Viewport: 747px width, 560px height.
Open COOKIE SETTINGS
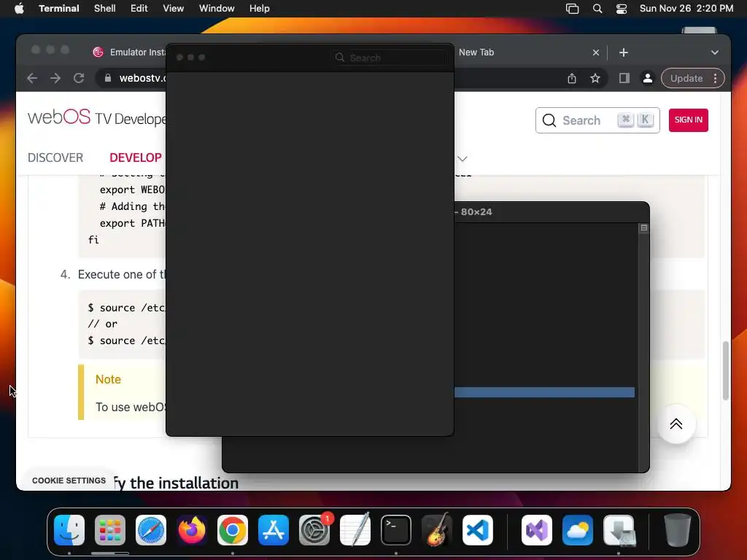pyautogui.click(x=69, y=481)
